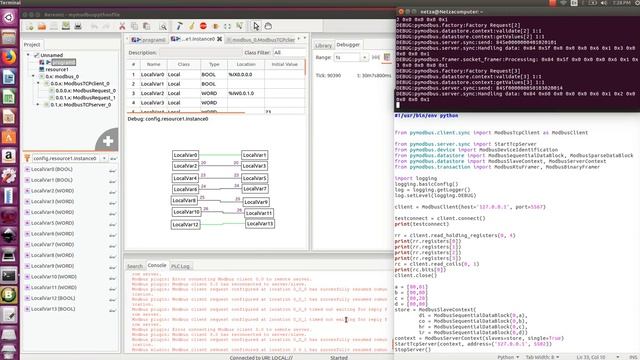Screen dimensions: 640x360
Task: Debug LocalVar0 (BOOL) with the glasses icon
Action: click(112, 170)
